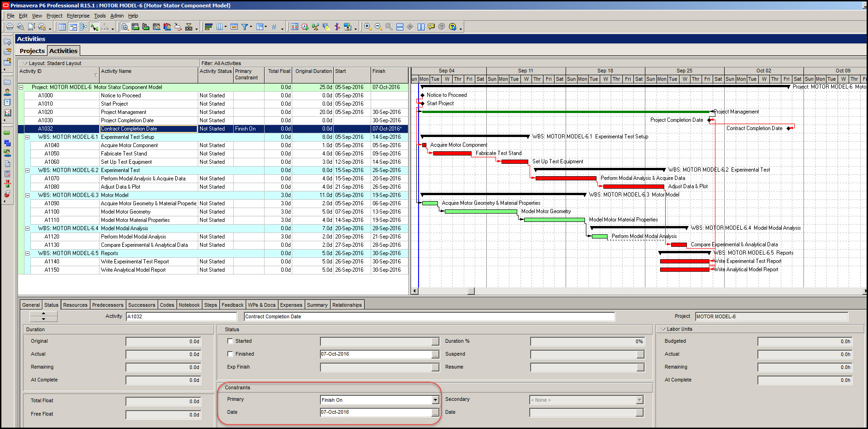Click the Help question mark globe icon
This screenshot has height=429, width=868.
(452, 27)
